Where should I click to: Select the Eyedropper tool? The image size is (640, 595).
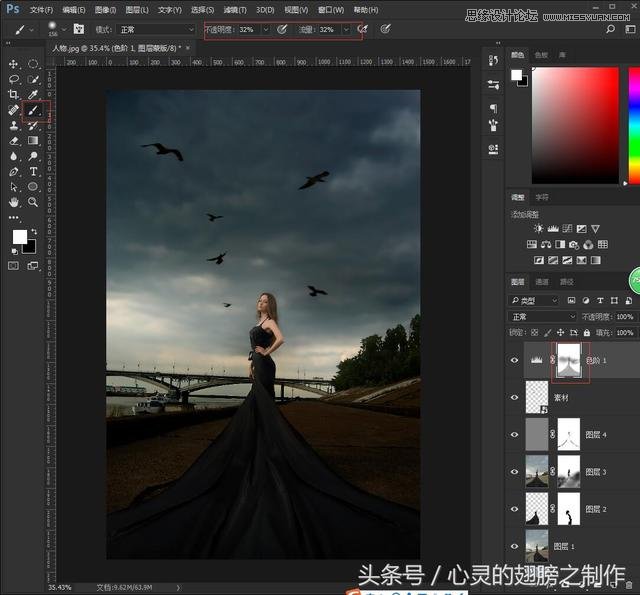pos(33,94)
